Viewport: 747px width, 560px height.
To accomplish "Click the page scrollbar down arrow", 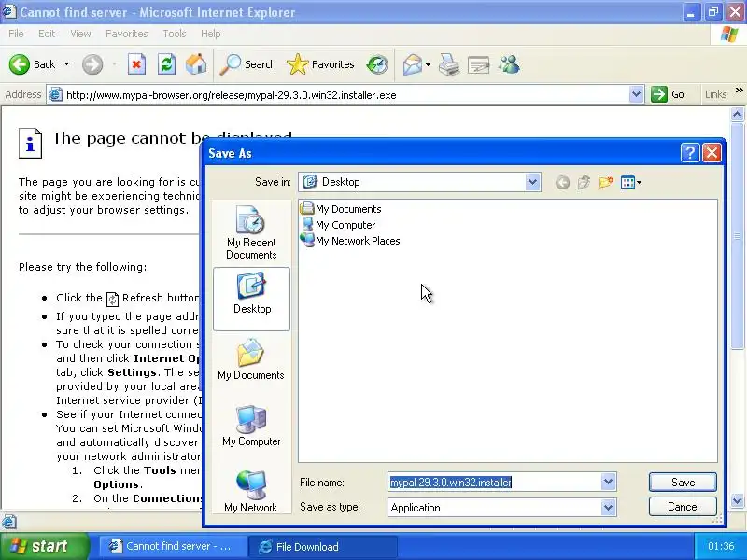I will coord(737,500).
